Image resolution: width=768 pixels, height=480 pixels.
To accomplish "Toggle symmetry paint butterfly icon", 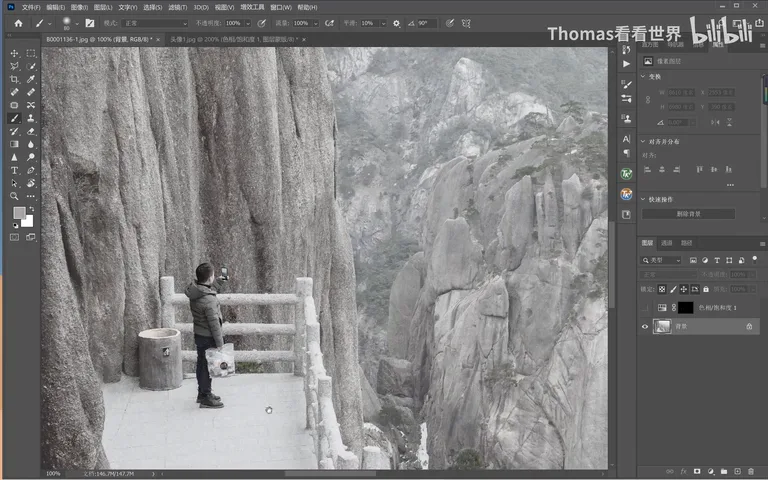I will point(466,23).
